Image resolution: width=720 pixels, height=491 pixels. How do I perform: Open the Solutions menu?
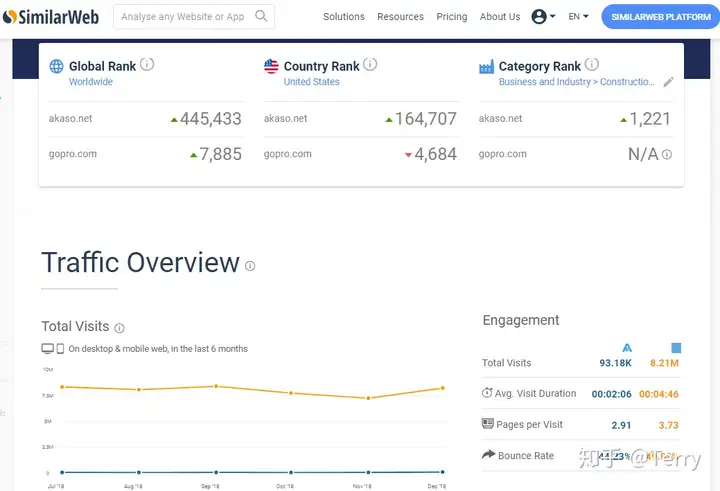click(343, 17)
